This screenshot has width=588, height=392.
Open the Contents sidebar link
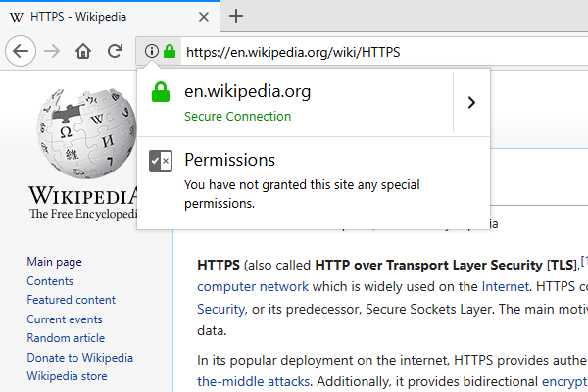click(x=50, y=281)
